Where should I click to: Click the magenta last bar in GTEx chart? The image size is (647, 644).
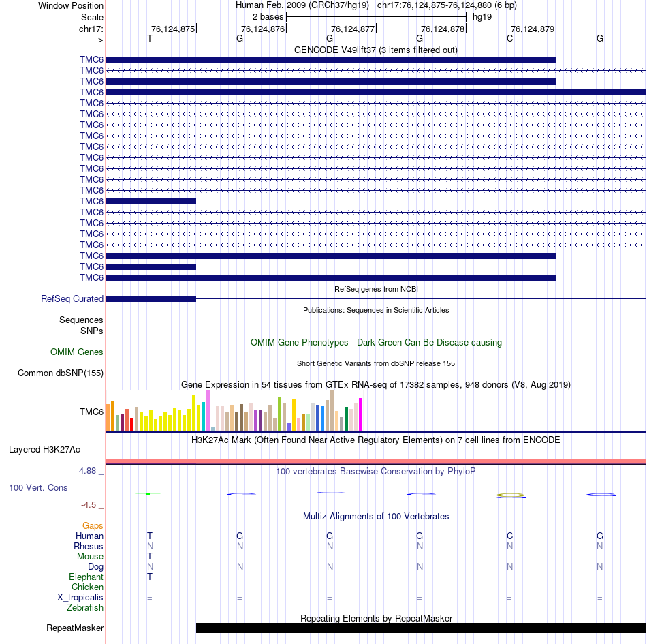point(361,414)
